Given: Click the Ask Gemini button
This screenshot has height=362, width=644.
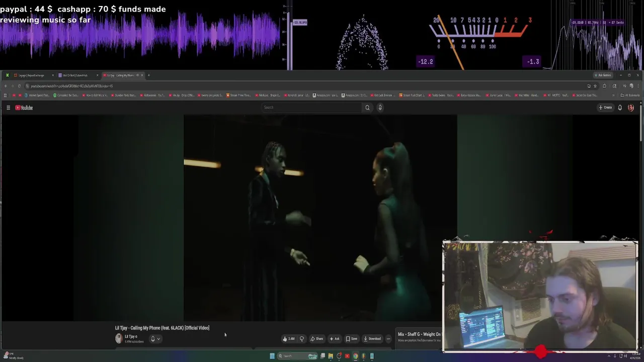Looking at the screenshot, I should pyautogui.click(x=603, y=75).
